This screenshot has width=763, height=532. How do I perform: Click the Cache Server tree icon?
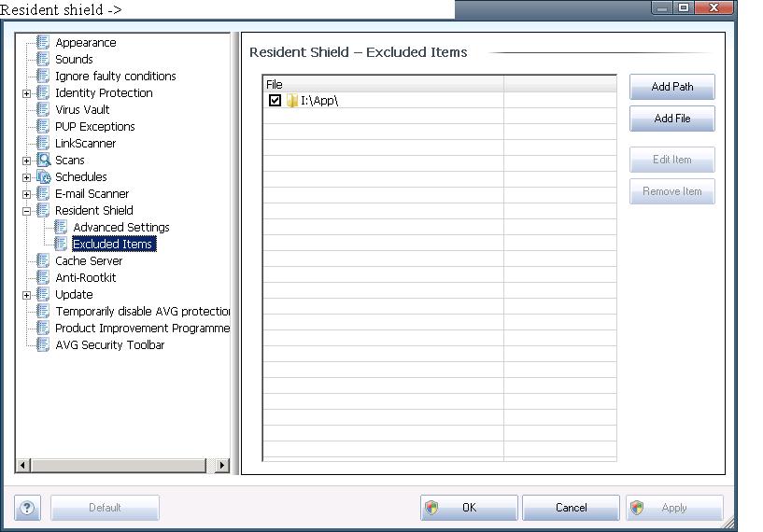(43, 260)
